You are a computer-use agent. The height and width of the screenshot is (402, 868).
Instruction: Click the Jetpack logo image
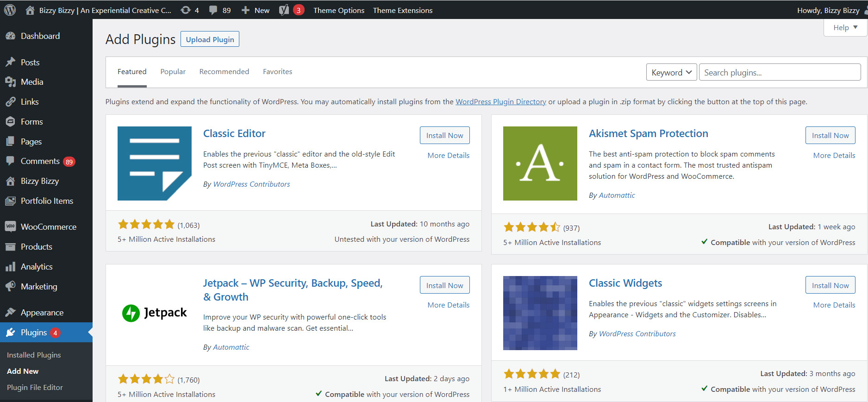click(155, 313)
